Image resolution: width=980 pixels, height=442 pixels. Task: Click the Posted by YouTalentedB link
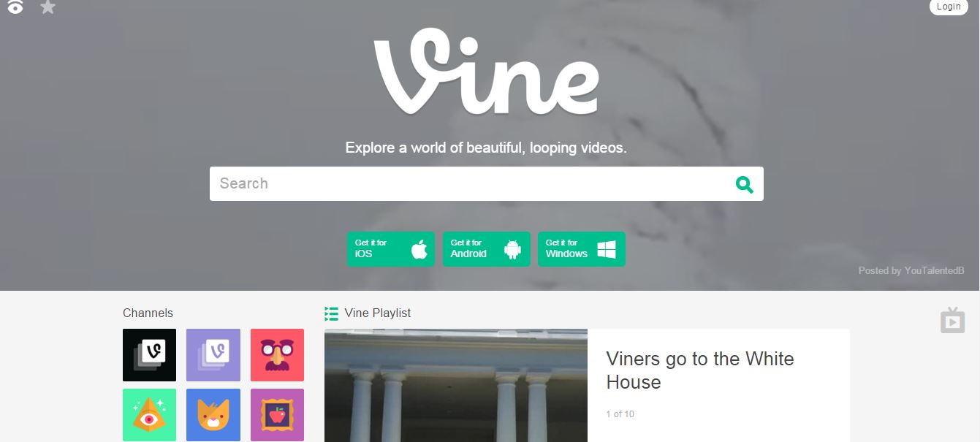point(911,270)
